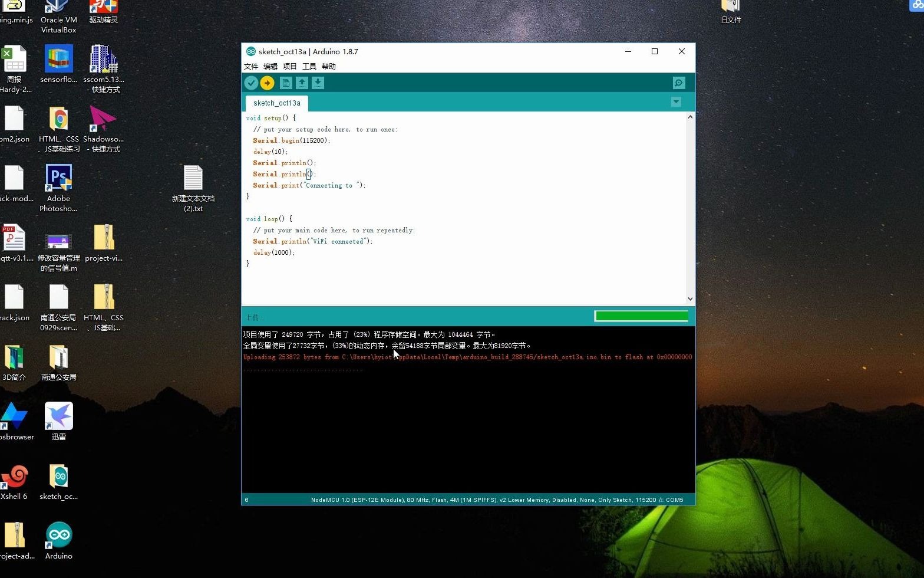This screenshot has width=924, height=578.
Task: Select the Arduino desktop shortcut icon
Action: 58,540
